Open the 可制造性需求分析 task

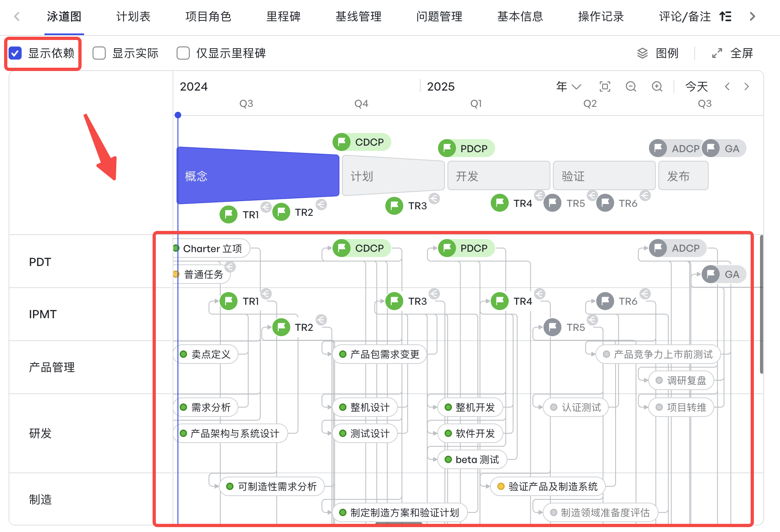pos(272,486)
